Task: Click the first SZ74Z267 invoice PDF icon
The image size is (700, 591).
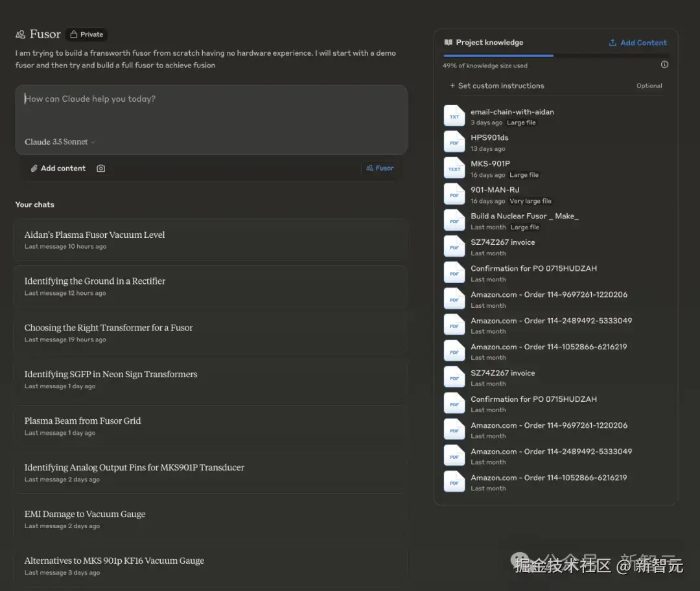Action: 454,247
